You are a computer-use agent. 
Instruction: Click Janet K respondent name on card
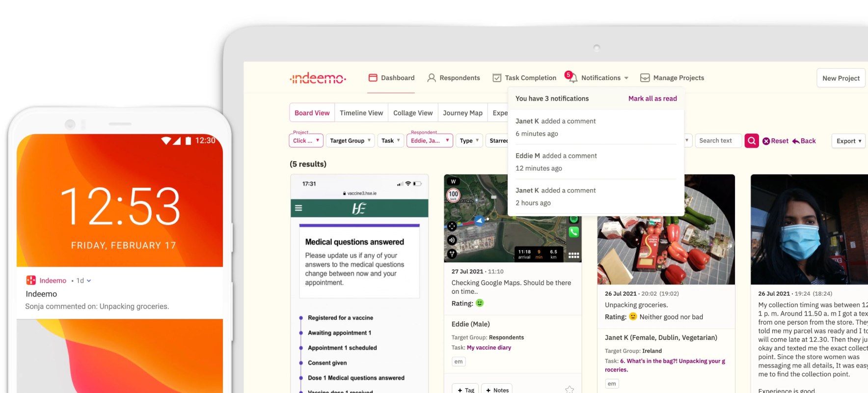(661, 337)
